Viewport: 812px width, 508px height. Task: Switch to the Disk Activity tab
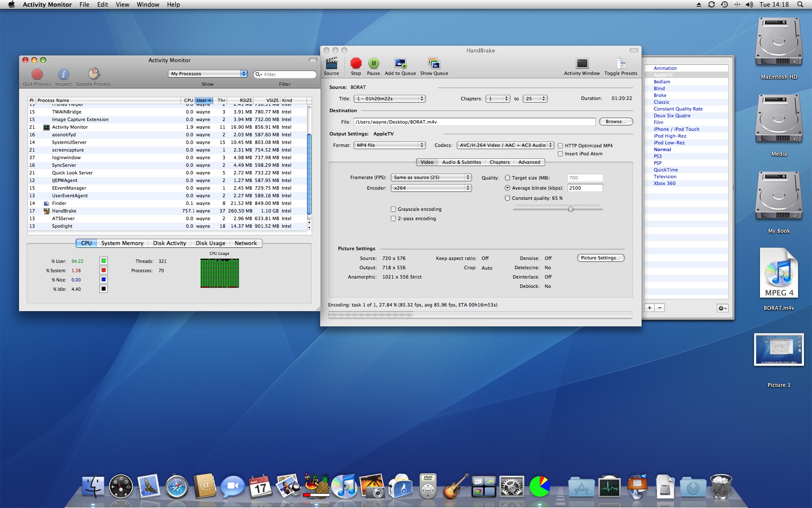click(170, 243)
